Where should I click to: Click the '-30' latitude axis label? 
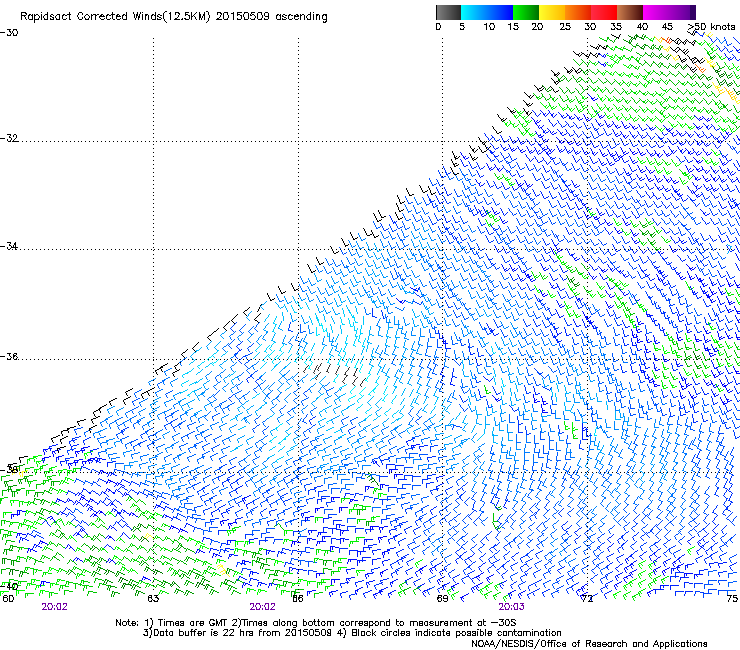(9, 33)
